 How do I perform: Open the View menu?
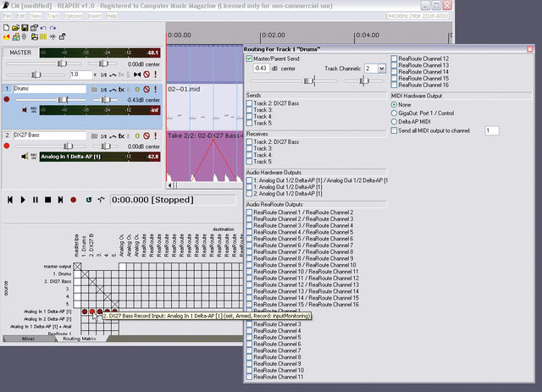tap(36, 16)
